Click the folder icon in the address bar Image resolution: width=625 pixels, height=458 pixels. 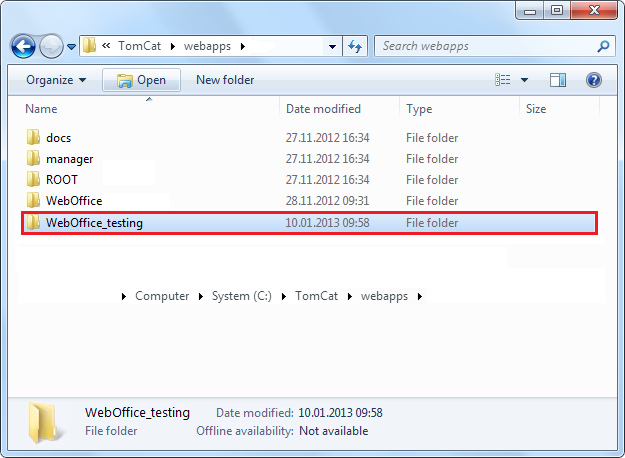pos(89,46)
